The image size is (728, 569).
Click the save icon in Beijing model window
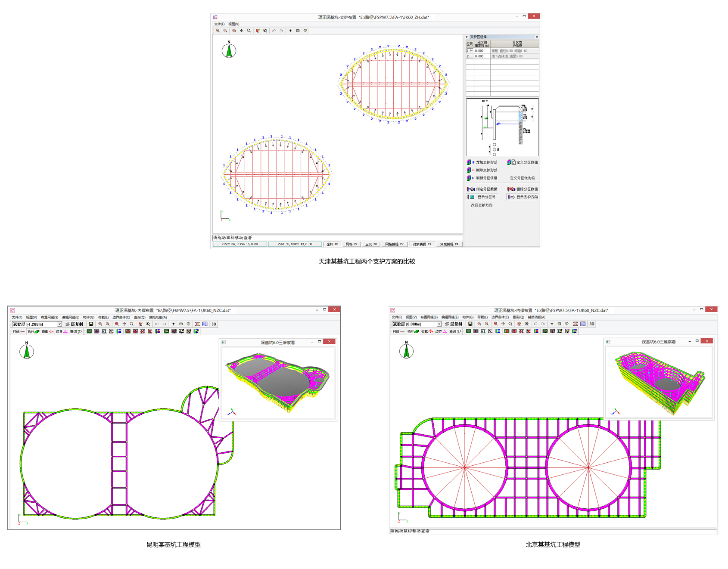coord(470,324)
